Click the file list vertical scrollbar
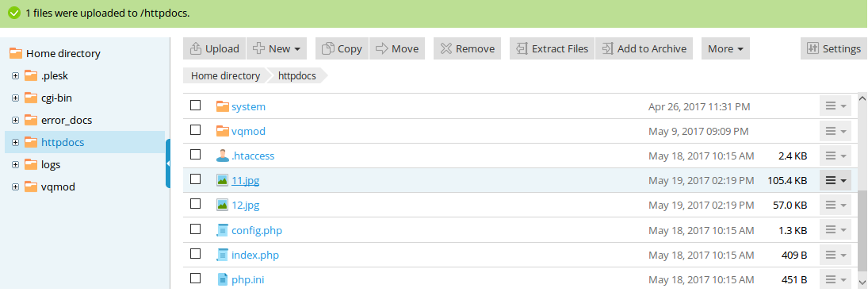This screenshot has width=868, height=296. tap(862, 190)
